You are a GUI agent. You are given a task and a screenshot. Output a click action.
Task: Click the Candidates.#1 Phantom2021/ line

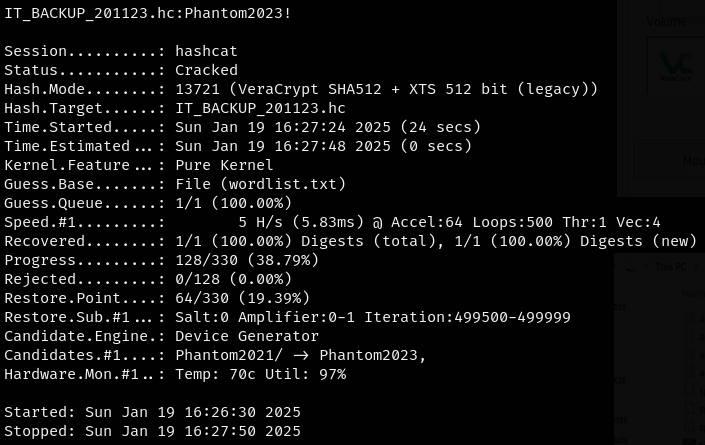point(215,355)
